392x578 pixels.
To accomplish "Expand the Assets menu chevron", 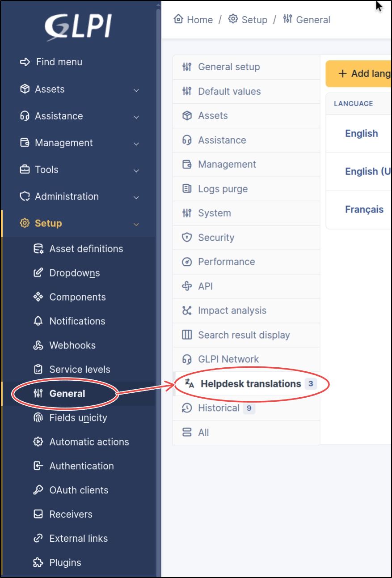I will tap(136, 90).
